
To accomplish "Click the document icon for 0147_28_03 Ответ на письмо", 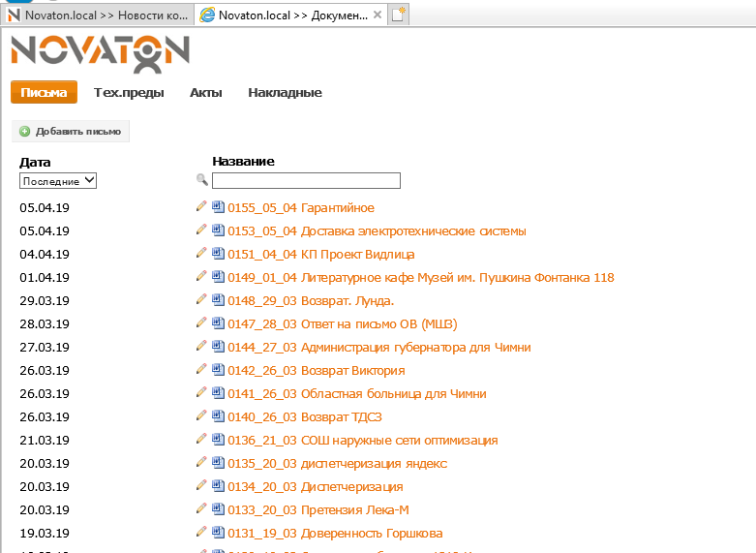I will pyautogui.click(x=218, y=323).
